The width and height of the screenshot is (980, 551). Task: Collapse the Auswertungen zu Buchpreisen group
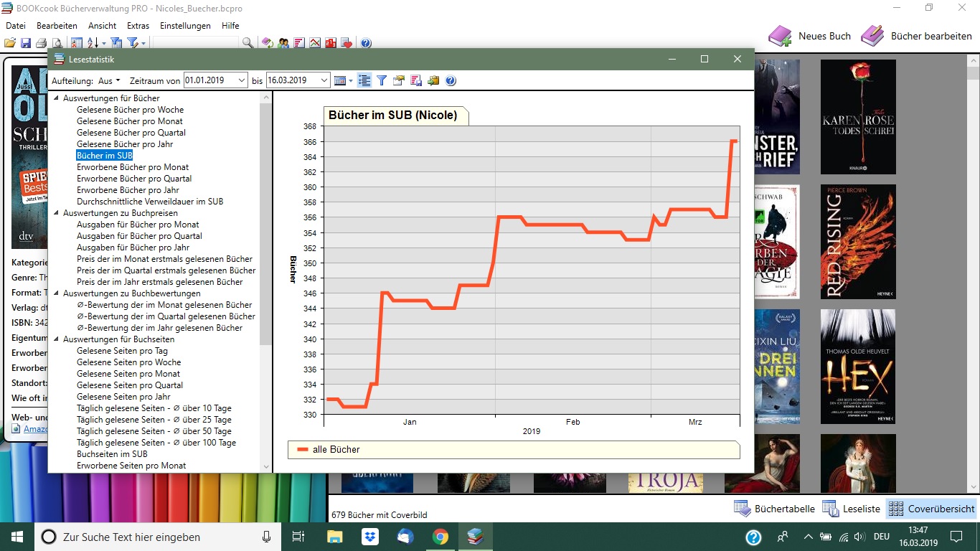tap(57, 213)
